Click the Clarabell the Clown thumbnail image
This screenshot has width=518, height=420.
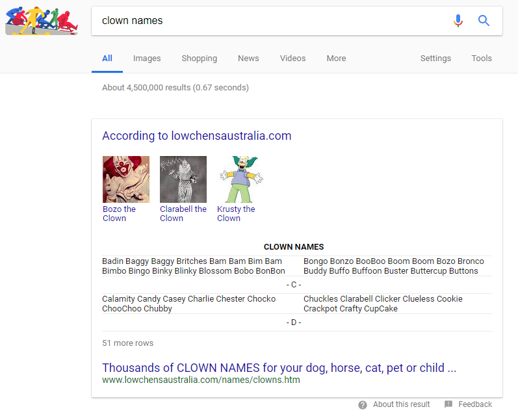click(x=183, y=179)
